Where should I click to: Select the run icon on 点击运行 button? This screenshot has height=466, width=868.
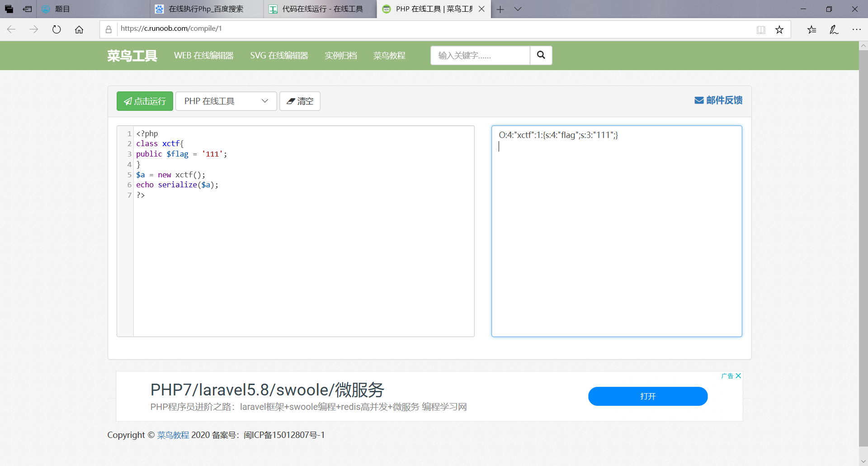coord(128,101)
